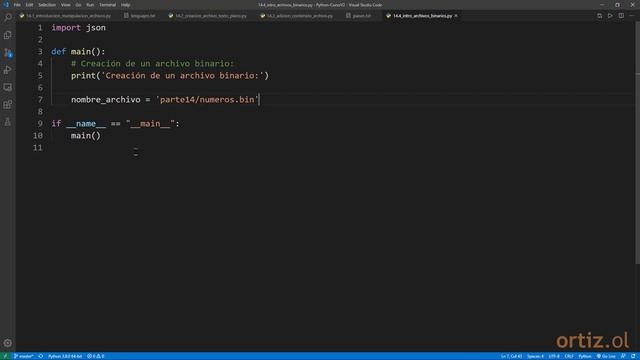640x360 pixels.
Task: Open the Source Control view
Action: click(x=8, y=53)
